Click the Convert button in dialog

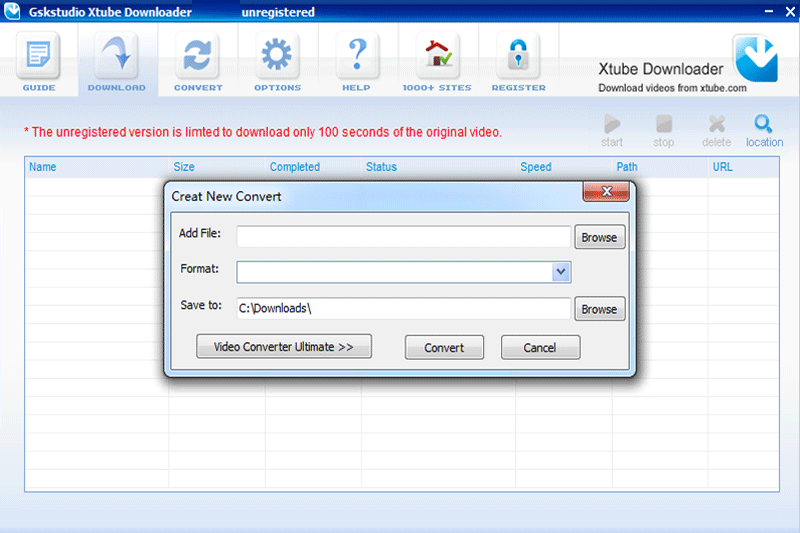[444, 347]
